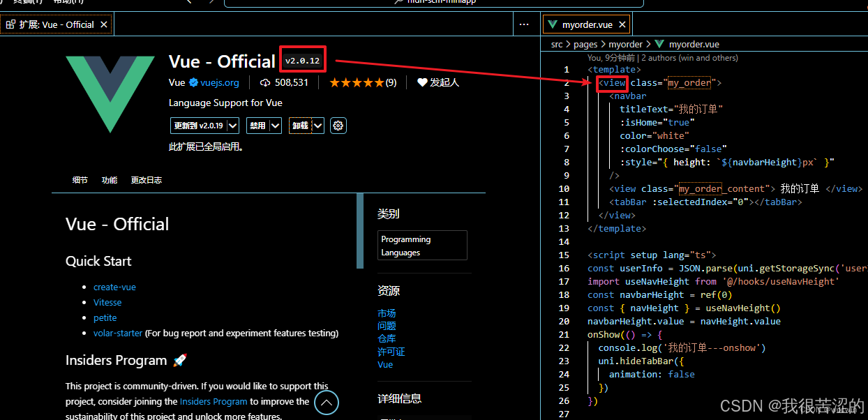Open the Vue resource link
The width and height of the screenshot is (868, 420).
tap(385, 364)
